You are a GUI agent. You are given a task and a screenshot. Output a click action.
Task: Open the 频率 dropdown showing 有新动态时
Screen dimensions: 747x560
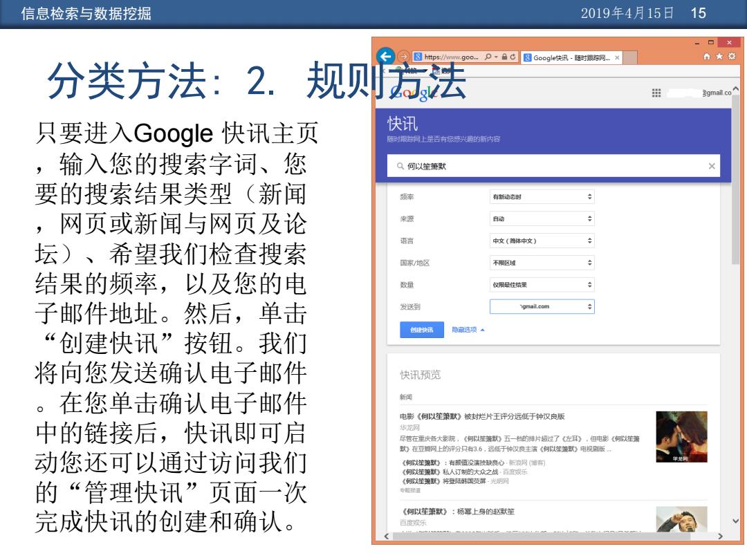[x=542, y=196]
